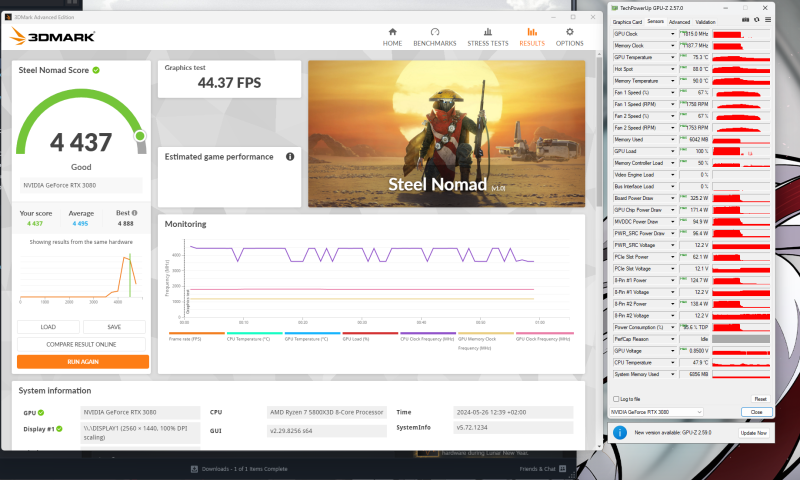Click the GPU-Z title bar app icon
The image size is (800, 480).
(x=615, y=8)
